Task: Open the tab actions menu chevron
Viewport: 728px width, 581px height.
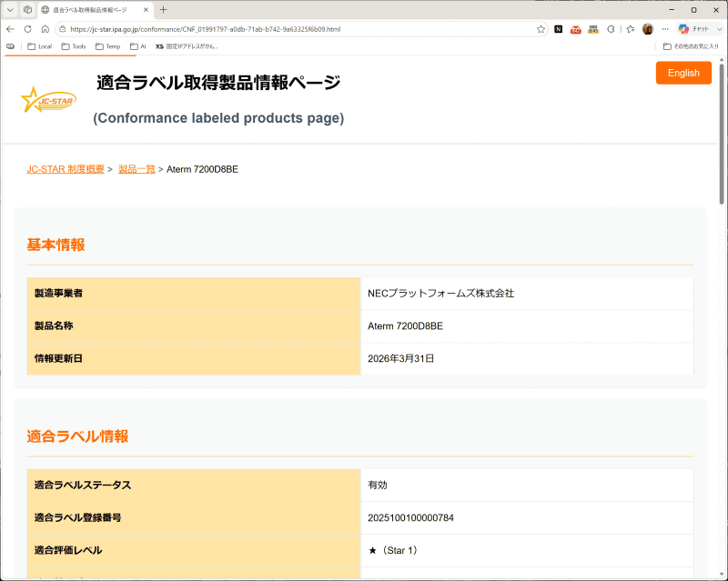Action: pyautogui.click(x=10, y=10)
